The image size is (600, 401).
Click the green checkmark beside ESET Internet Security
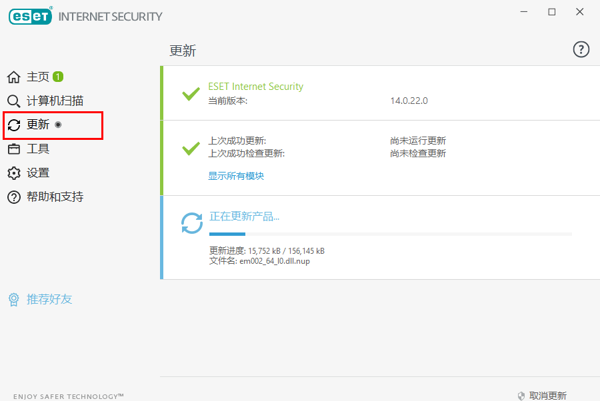[190, 94]
